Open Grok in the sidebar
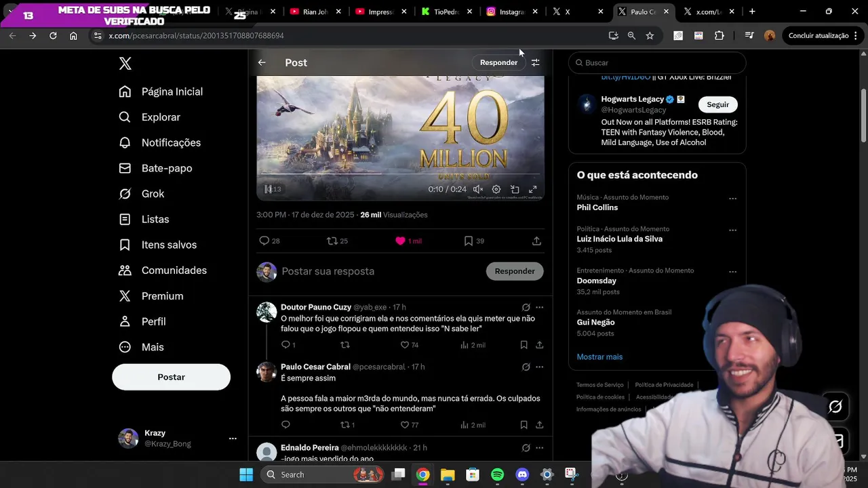 click(x=142, y=194)
